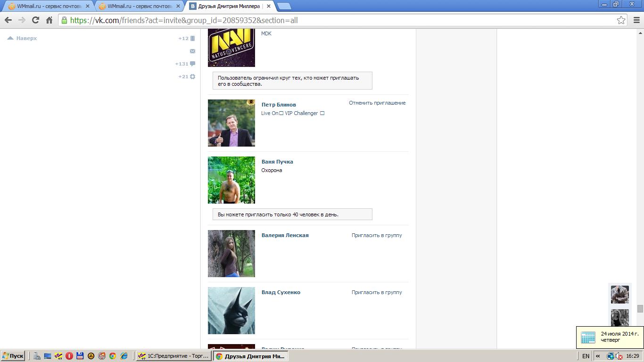Click the yellow triangle quick launch icon
Viewport: 644px width, 362px height.
(x=91, y=356)
